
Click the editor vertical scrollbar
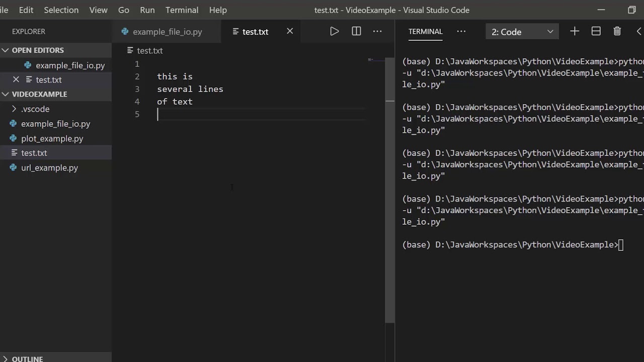click(x=390, y=201)
